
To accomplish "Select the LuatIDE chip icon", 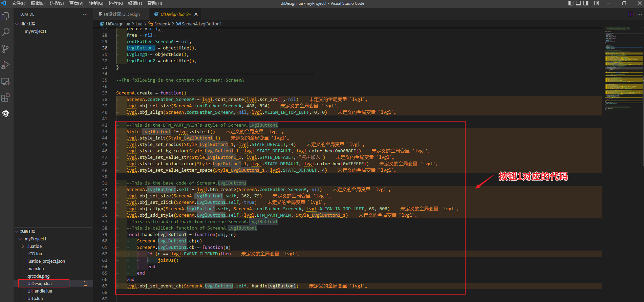I will (x=5, y=114).
